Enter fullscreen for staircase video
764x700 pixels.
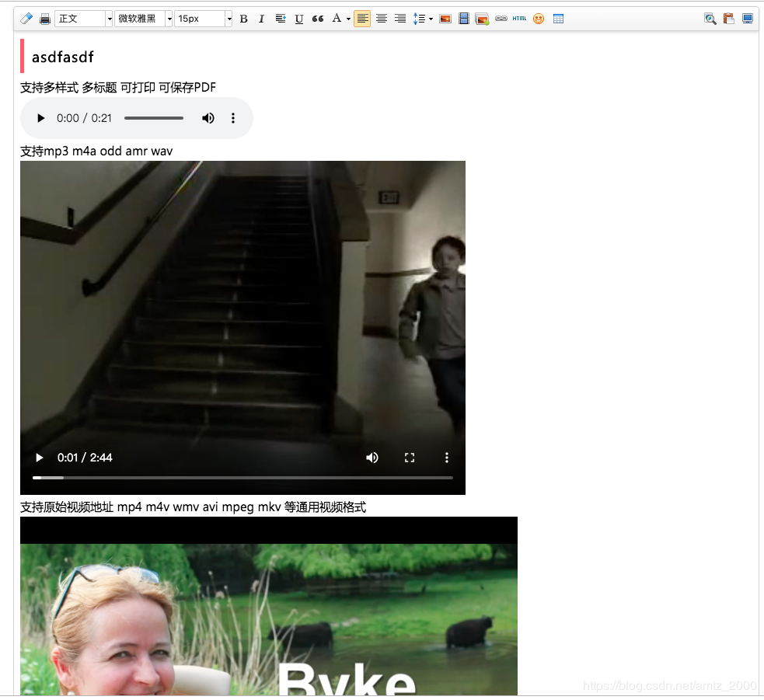[x=410, y=458]
